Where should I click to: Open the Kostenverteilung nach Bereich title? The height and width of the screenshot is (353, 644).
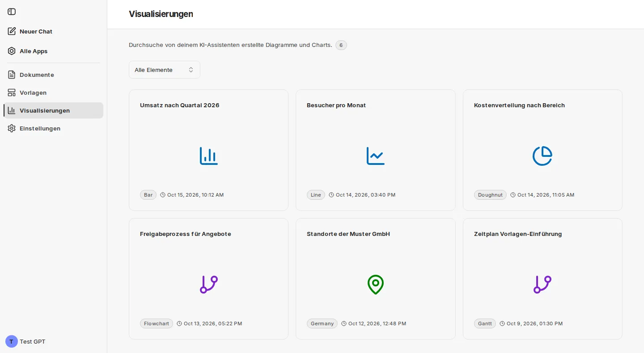tap(519, 105)
